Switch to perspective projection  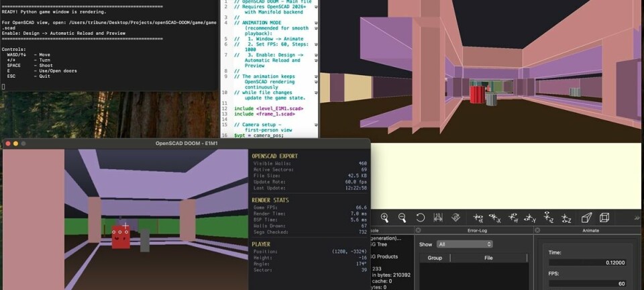click(x=587, y=217)
